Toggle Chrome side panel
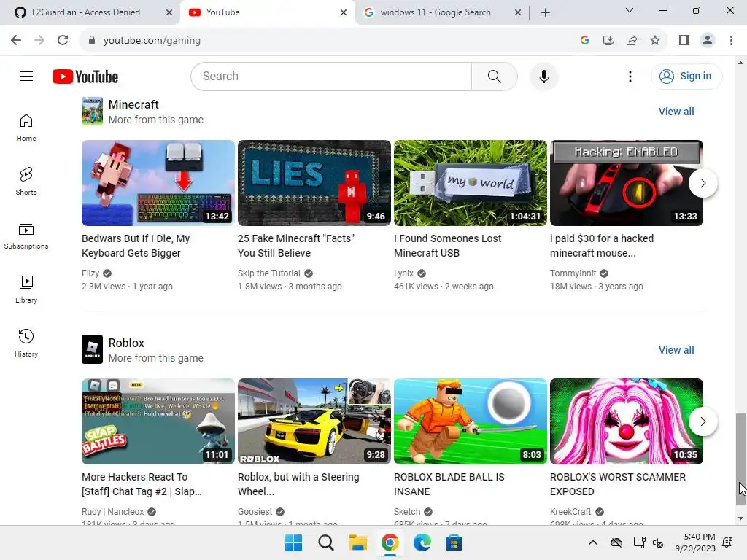The image size is (747, 560). coord(684,40)
